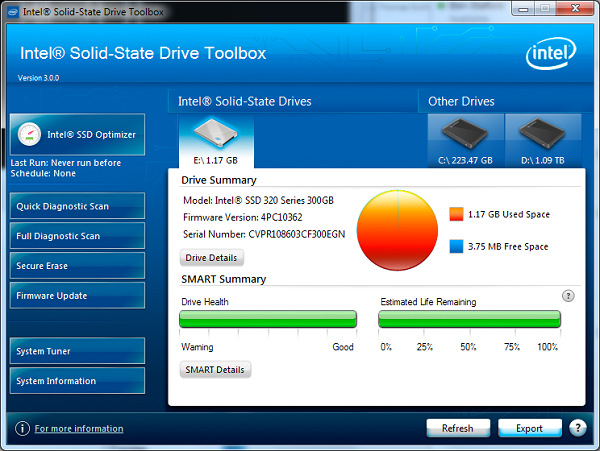This screenshot has width=600, height=451.
Task: Click the disk usage pie chart
Action: pos(398,230)
